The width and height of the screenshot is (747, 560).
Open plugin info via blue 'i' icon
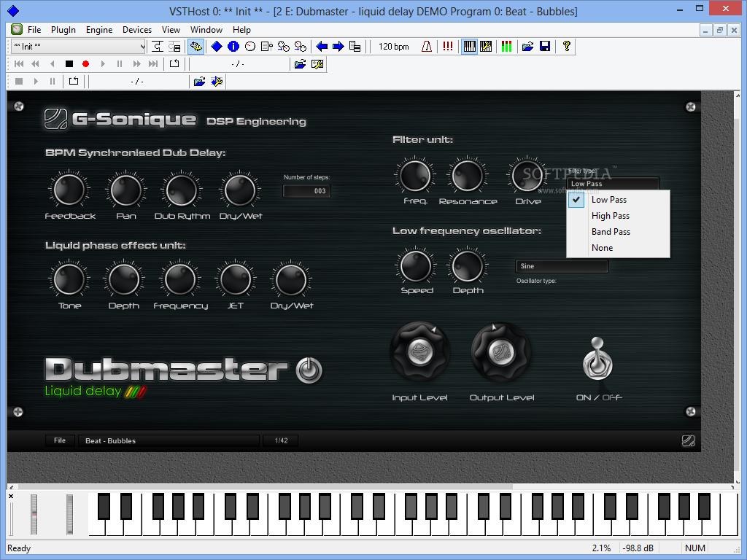coord(233,47)
